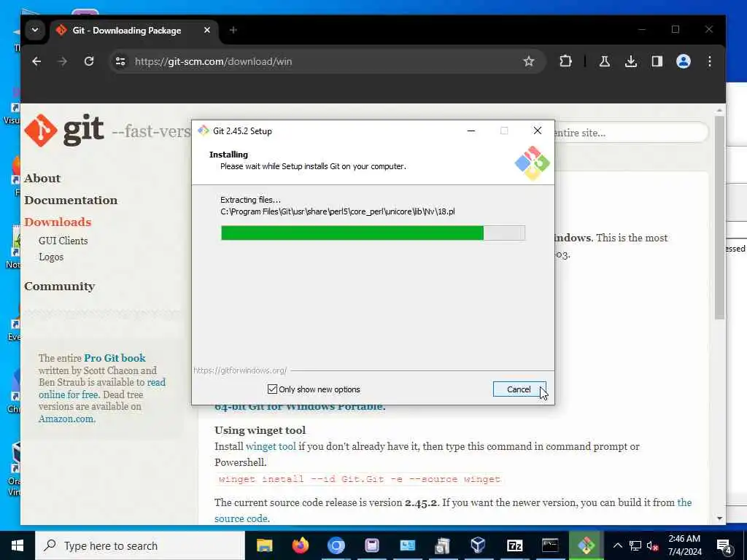The width and height of the screenshot is (747, 560).
Task: Open VirtualBox cube icon on taskbar
Action: tap(478, 545)
